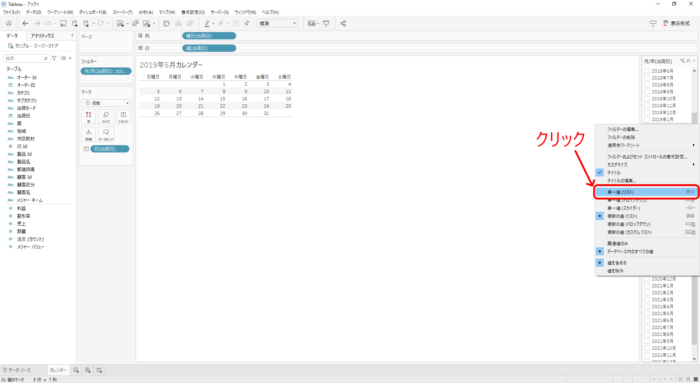Open the presentation mode icon
700x383 pixels.
326,23
